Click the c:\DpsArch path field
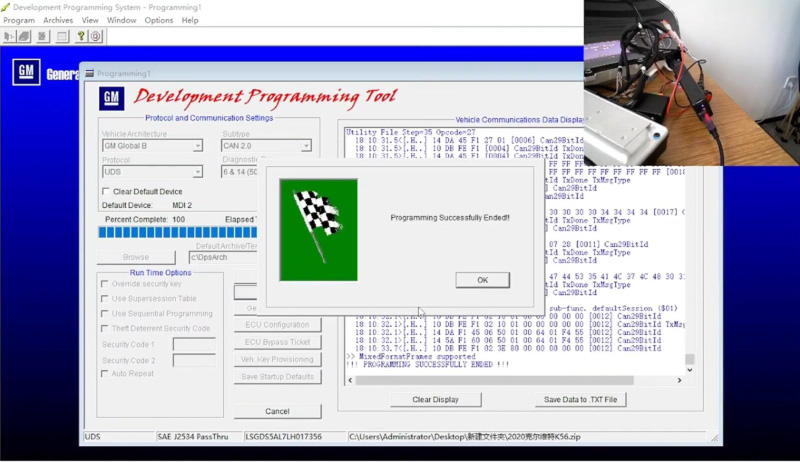800x462 pixels. click(x=223, y=258)
